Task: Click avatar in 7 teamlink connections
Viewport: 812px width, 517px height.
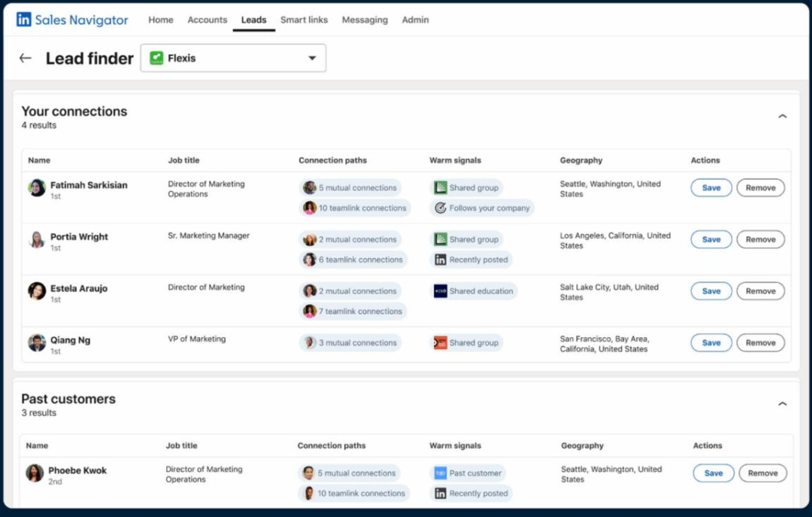Action: (x=310, y=311)
